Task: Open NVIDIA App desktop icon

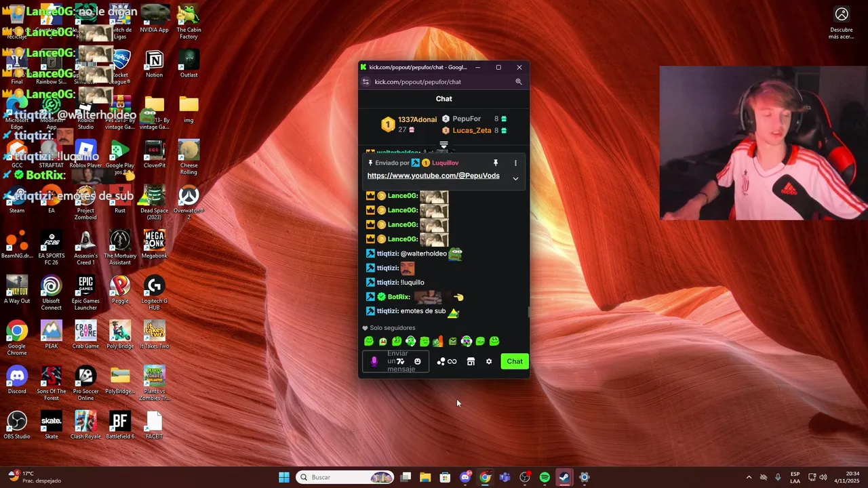Action: tap(154, 19)
